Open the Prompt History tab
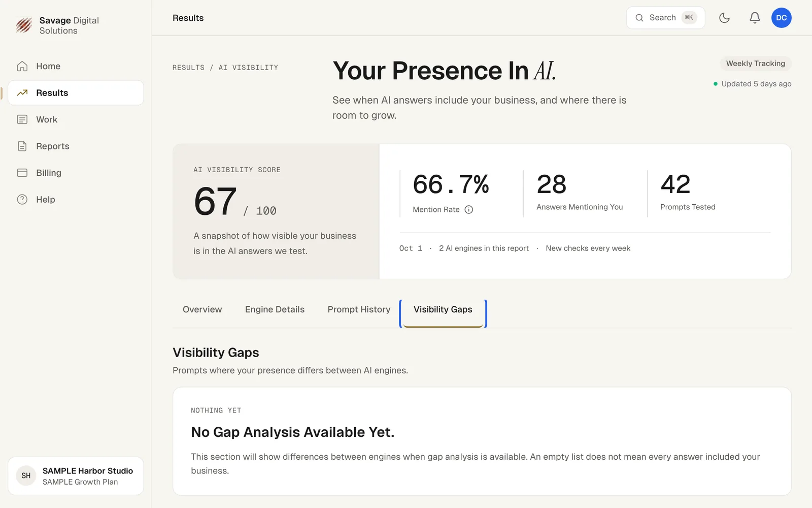Image resolution: width=812 pixels, height=508 pixels. point(359,310)
